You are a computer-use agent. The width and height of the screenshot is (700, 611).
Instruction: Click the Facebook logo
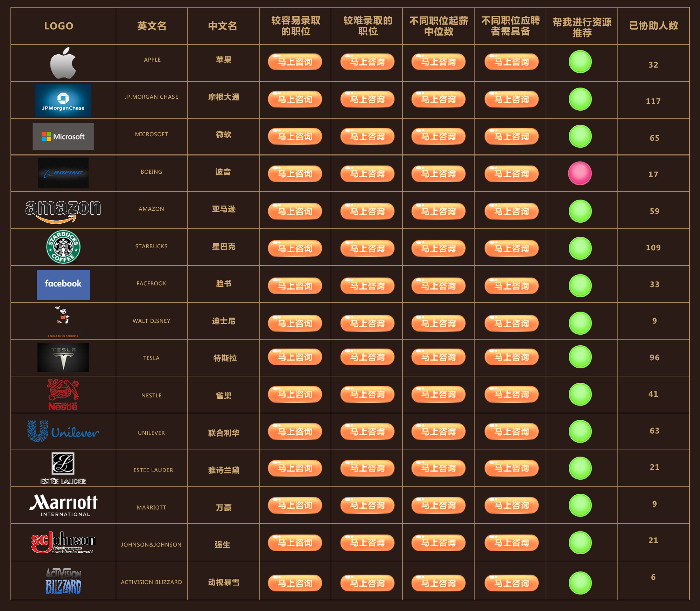tap(63, 285)
